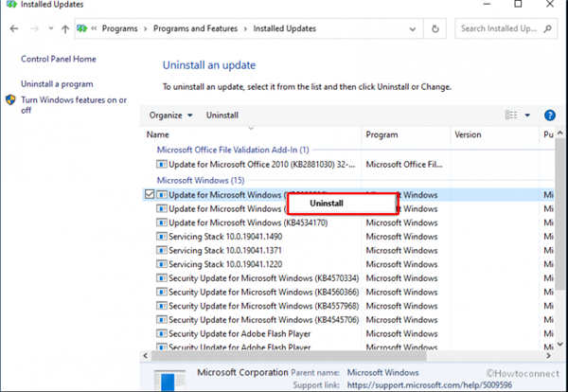Click the Back navigation arrow
This screenshot has height=392, width=568.
11,29
